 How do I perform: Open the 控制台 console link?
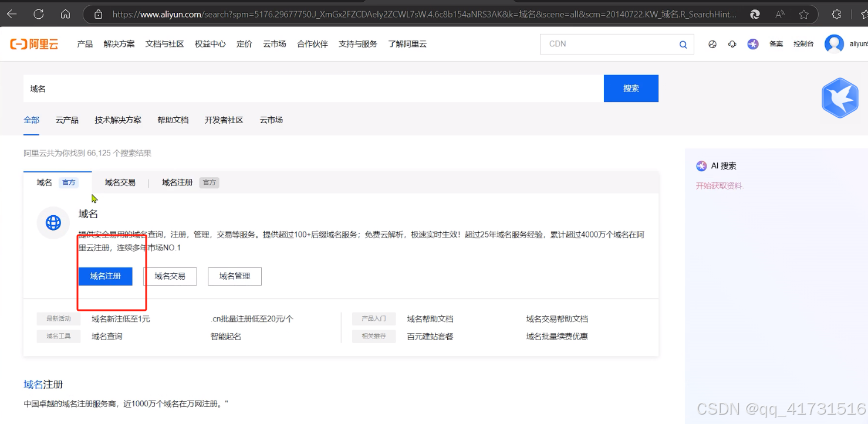803,44
